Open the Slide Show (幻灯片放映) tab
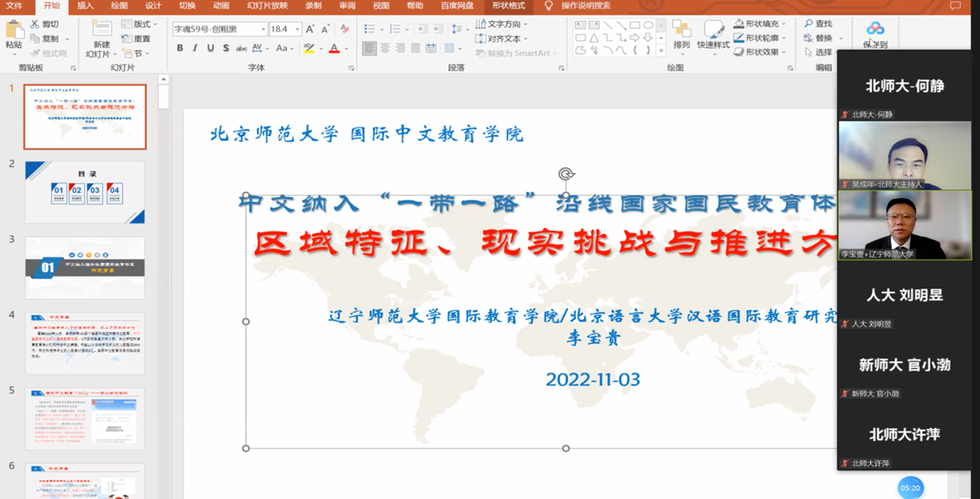This screenshot has height=499, width=980. (x=267, y=6)
